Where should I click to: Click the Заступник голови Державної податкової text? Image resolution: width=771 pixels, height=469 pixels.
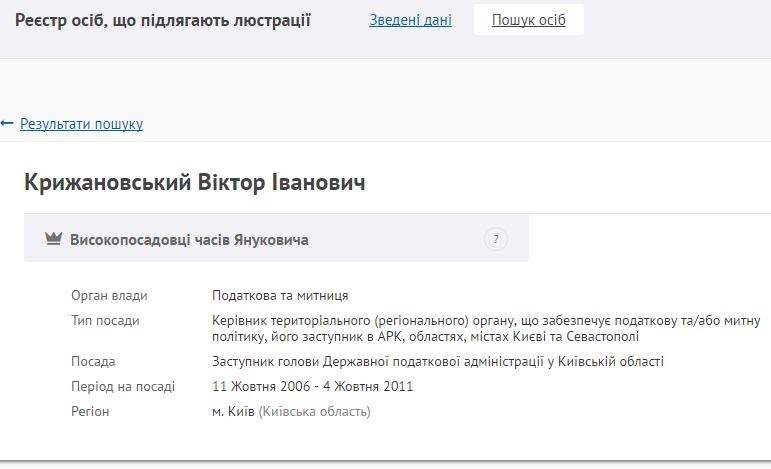pos(437,361)
